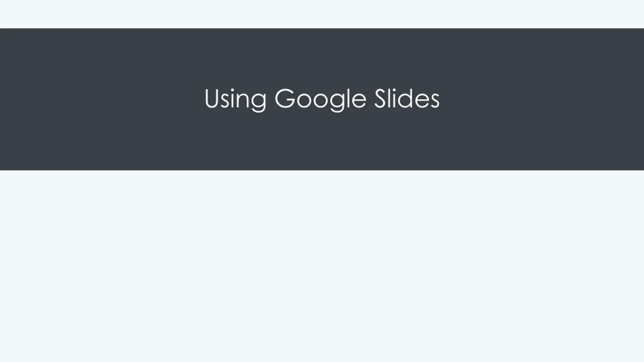Click the final "s" in Slides

pos(434,101)
